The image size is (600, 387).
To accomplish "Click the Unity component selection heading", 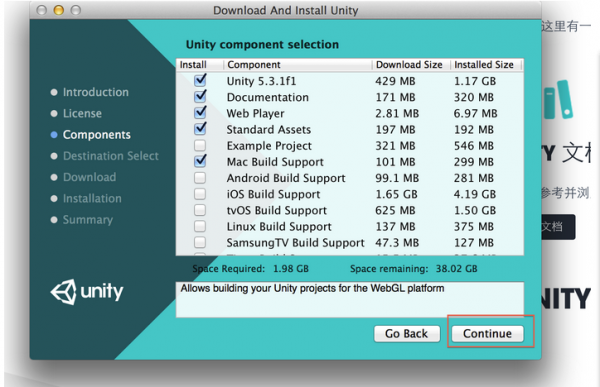I will click(262, 45).
